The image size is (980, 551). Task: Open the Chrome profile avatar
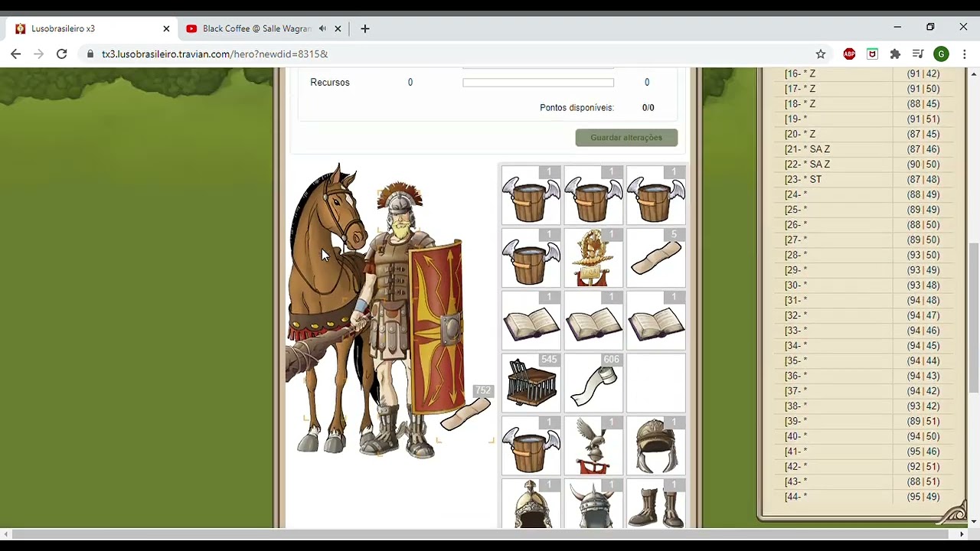[x=942, y=54]
